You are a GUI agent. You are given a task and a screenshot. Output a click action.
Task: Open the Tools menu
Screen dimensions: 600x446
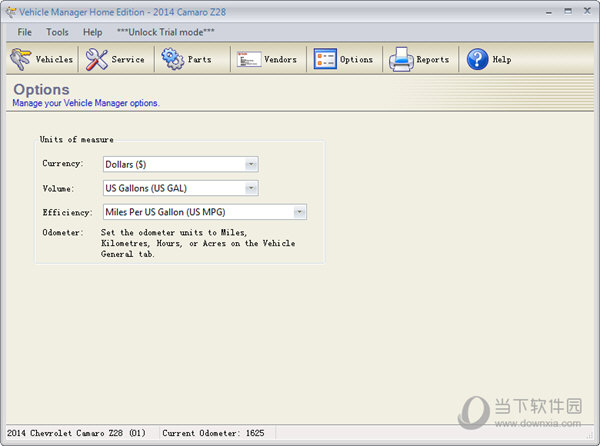[x=57, y=32]
